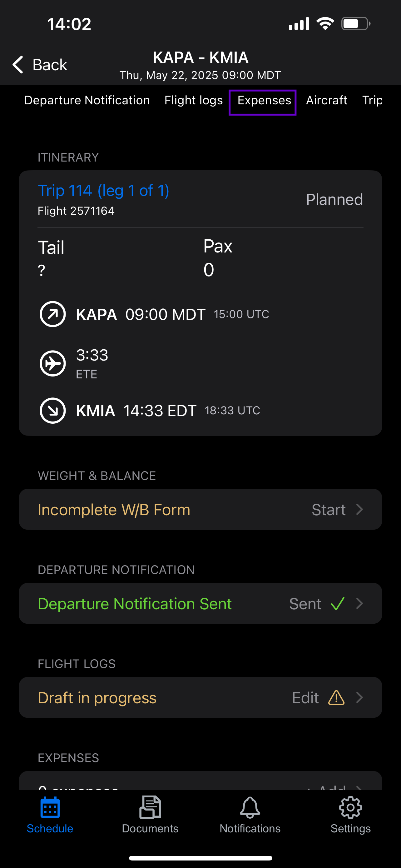Viewport: 401px width, 868px height.
Task: Open the Schedule calendar icon
Action: coord(50,807)
